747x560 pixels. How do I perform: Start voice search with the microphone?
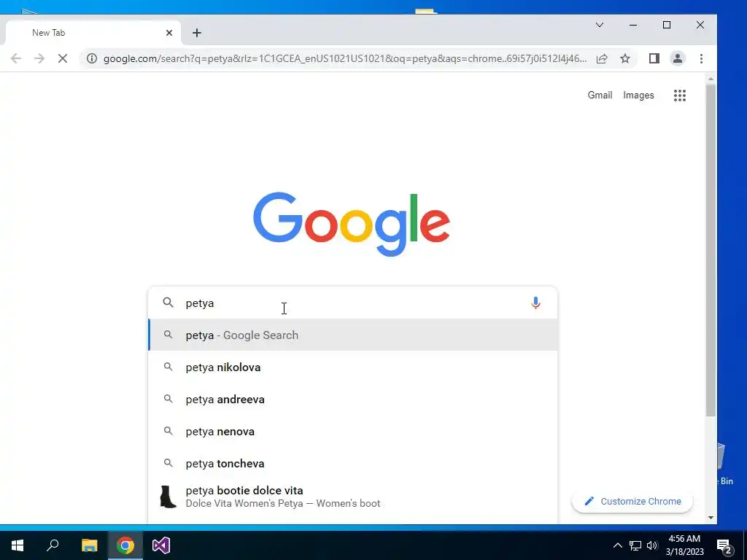pos(535,303)
